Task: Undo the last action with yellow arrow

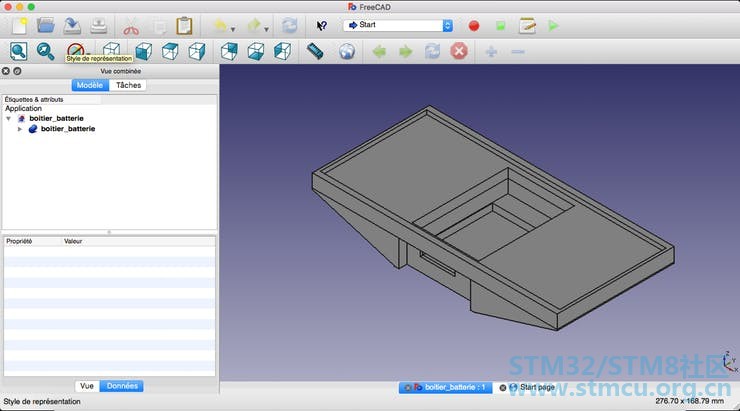Action: coord(220,25)
